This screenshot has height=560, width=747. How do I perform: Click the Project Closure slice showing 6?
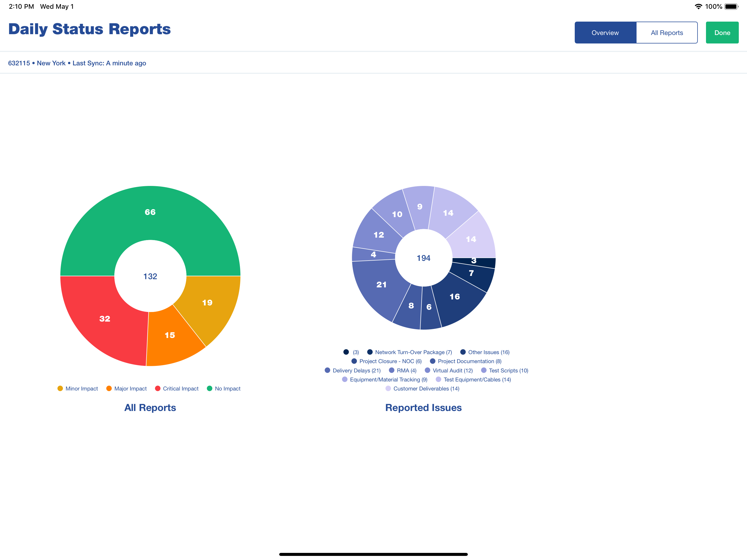[429, 307]
